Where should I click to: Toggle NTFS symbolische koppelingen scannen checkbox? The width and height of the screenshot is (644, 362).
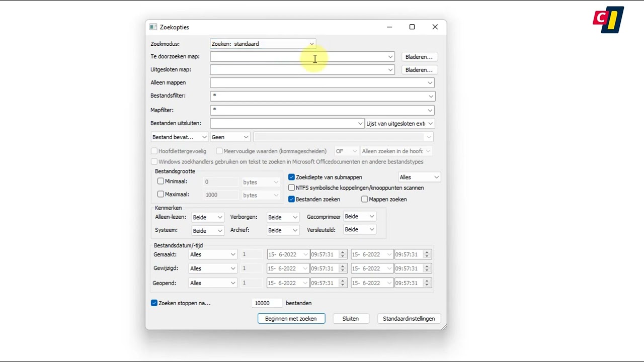tap(291, 188)
